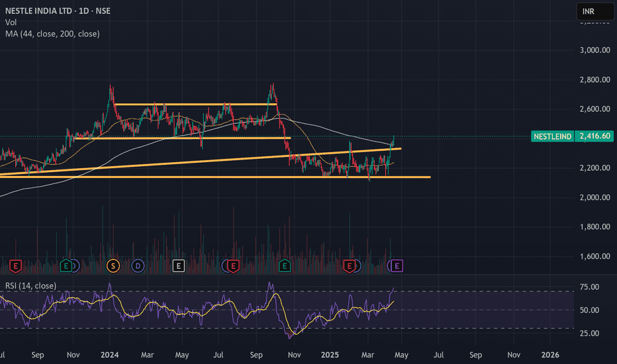Click the NESTLEIND price label tag
This screenshot has height=364, width=617.
point(552,136)
